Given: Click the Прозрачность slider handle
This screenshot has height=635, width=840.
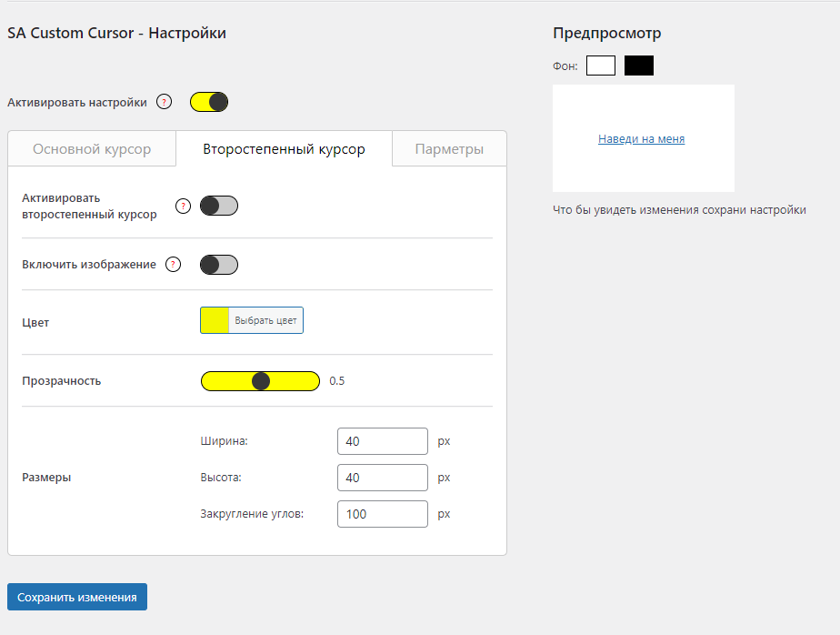Looking at the screenshot, I should tap(261, 381).
